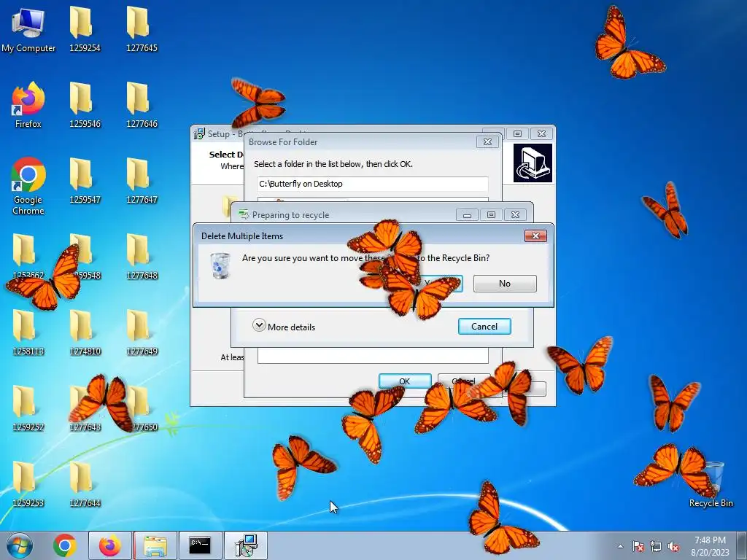Viewport: 747px width, 560px height.
Task: Launch Firefox desktop shortcut
Action: coord(28,105)
